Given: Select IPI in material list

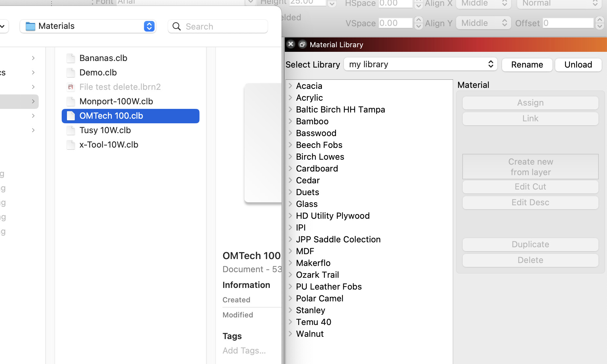Looking at the screenshot, I should [x=301, y=228].
